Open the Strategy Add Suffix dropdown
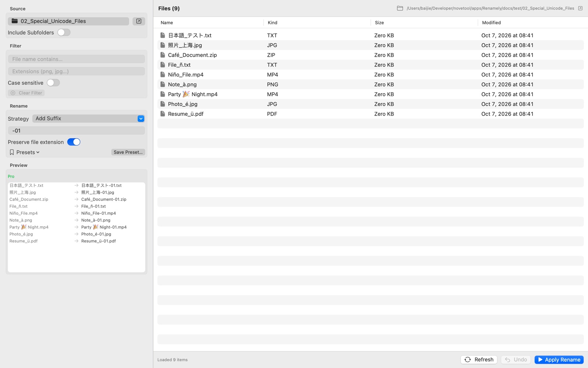Image resolution: width=588 pixels, height=368 pixels. [x=89, y=118]
